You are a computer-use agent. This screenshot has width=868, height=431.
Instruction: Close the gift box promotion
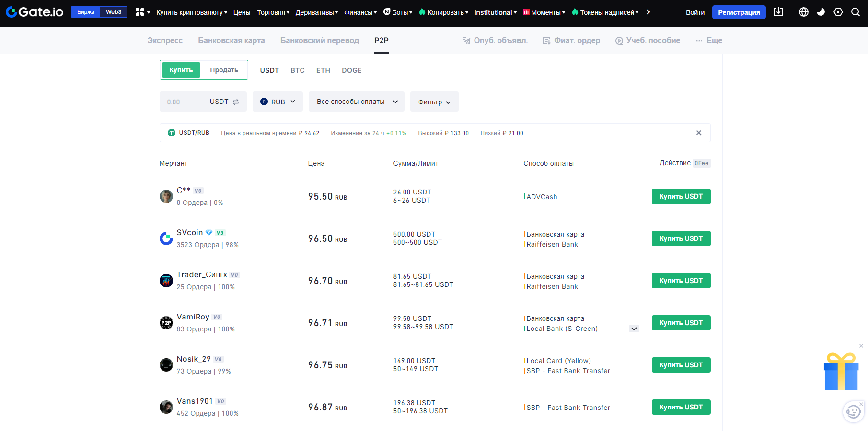[x=861, y=346]
